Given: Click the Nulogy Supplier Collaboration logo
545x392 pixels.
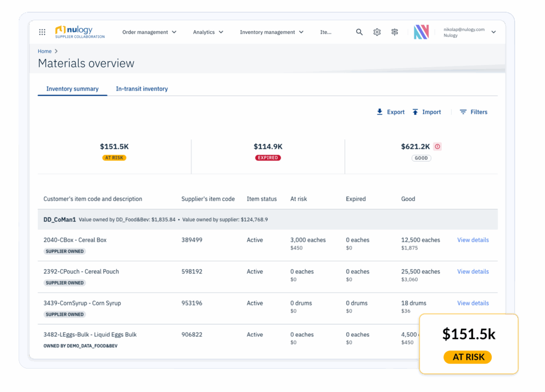Looking at the screenshot, I should [x=80, y=32].
